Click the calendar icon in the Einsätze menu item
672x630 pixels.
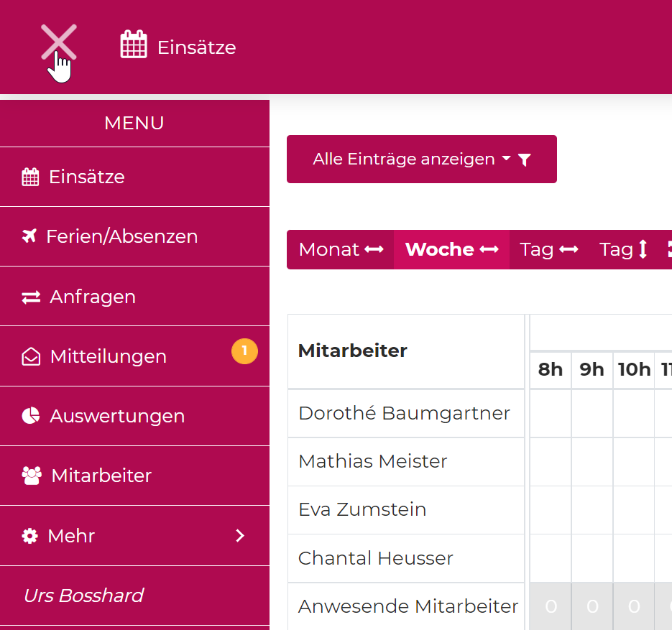(30, 177)
